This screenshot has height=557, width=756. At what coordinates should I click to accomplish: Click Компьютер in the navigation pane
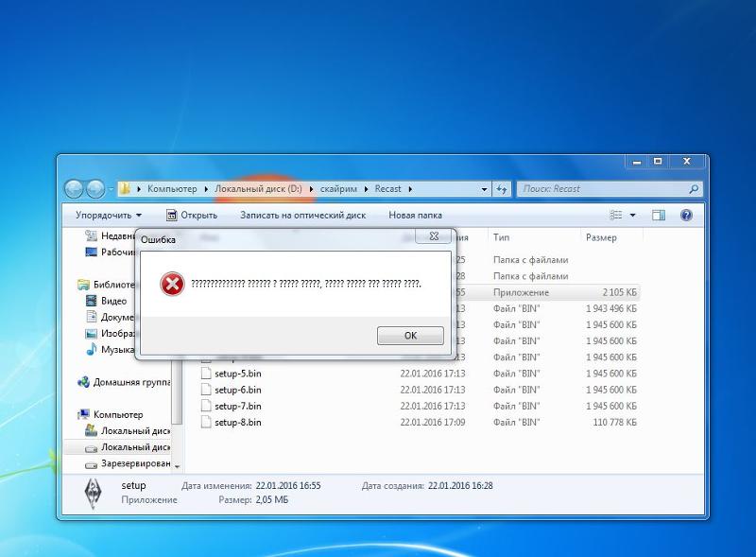[118, 414]
